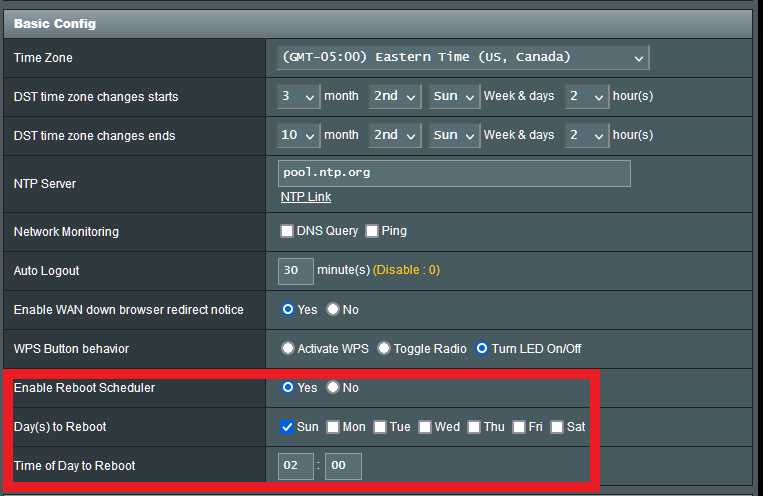
Task: Click the NTP Server input field
Action: [454, 173]
